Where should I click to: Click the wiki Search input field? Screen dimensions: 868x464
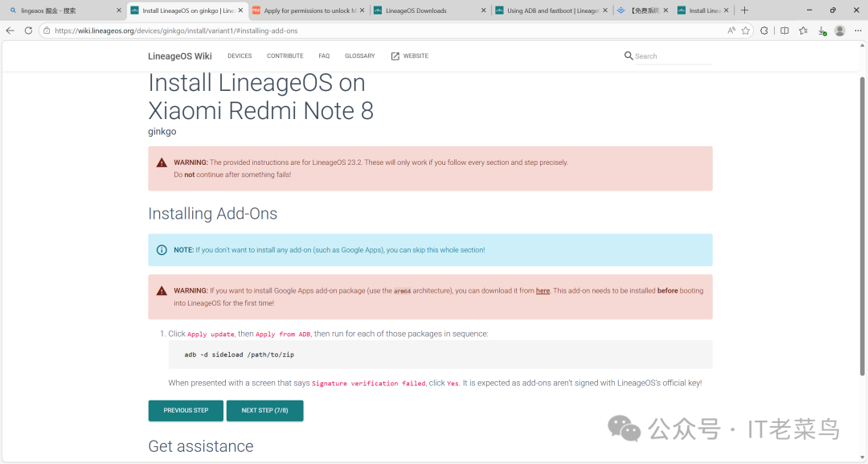[x=672, y=56]
